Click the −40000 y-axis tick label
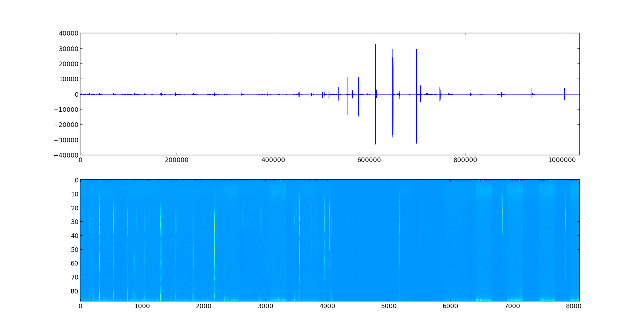Screen dimensions: 644x335 (x=66, y=155)
